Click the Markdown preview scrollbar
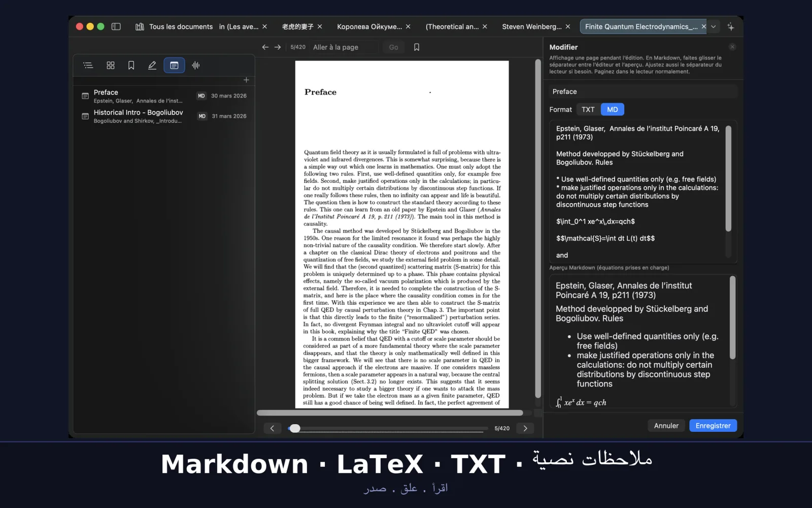 [x=732, y=318]
